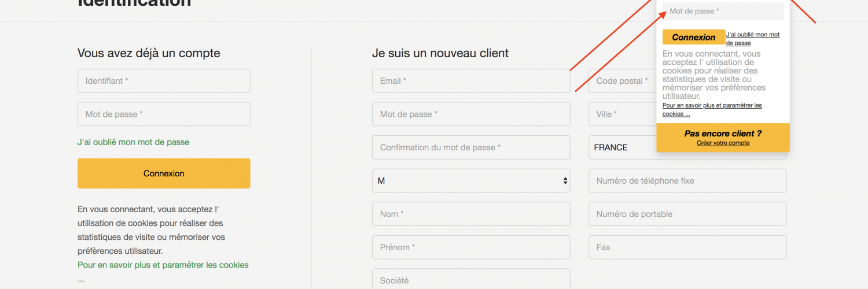Click the large Connexion button on the left
Screen dimensions: 868x289
coord(164,173)
